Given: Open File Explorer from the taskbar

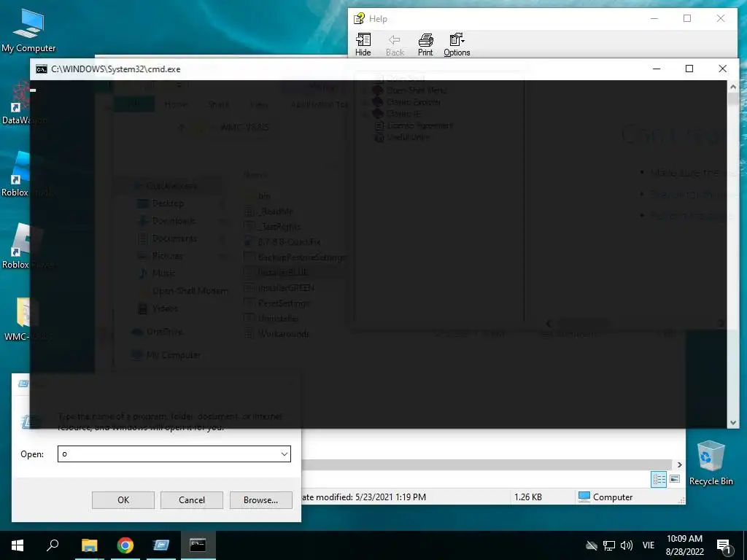Looking at the screenshot, I should point(89,545).
